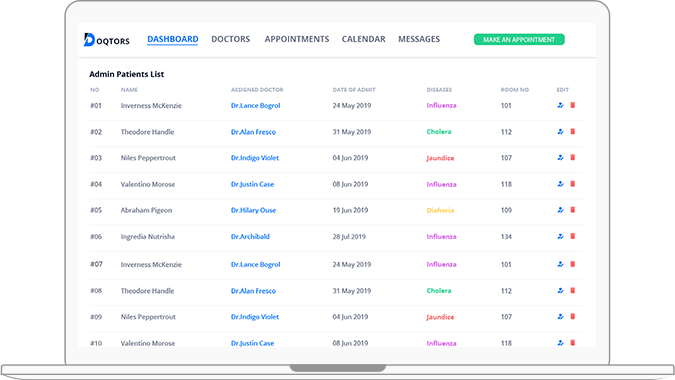Screen dimensions: 675x380
Task: Open the Doctors tab
Action: [x=230, y=39]
